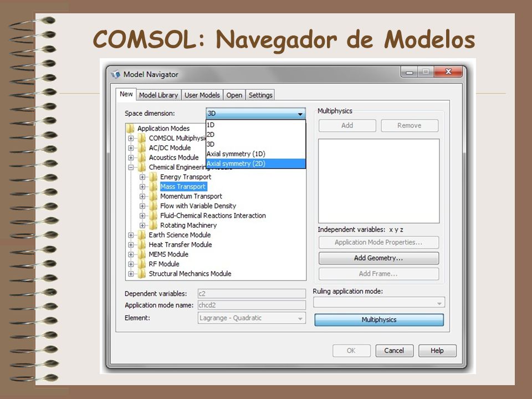The height and width of the screenshot is (399, 532).
Task: Switch to the Model Library tab
Action: click(158, 95)
